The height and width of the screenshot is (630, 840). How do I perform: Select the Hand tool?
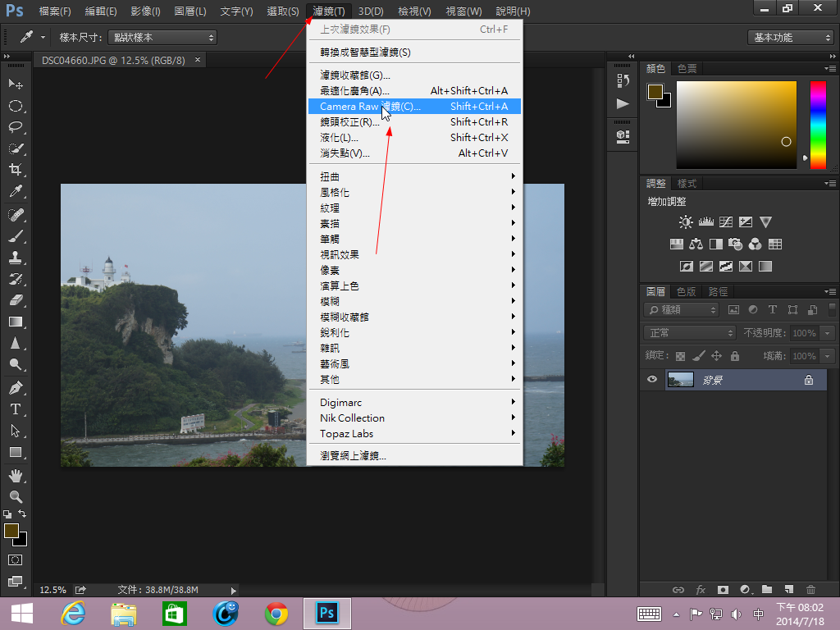tap(16, 475)
